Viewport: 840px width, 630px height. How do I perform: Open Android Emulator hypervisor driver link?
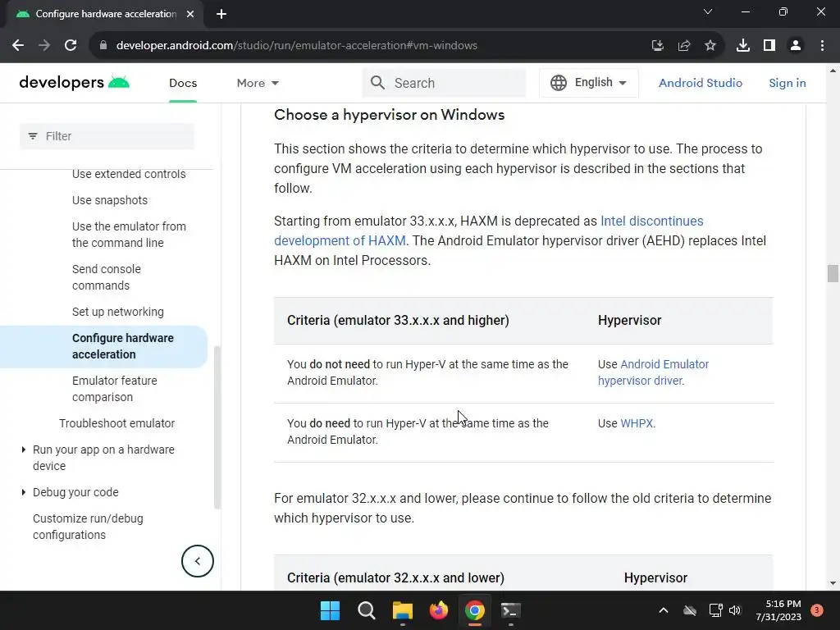pyautogui.click(x=653, y=372)
